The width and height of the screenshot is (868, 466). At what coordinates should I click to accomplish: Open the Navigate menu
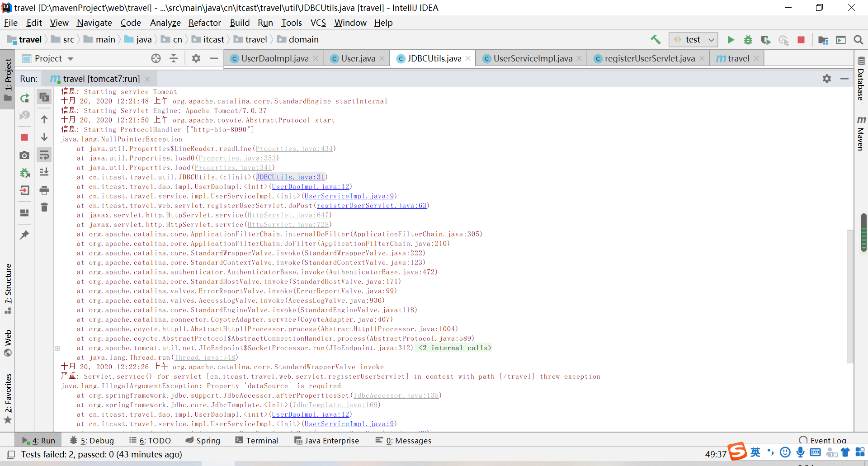94,23
